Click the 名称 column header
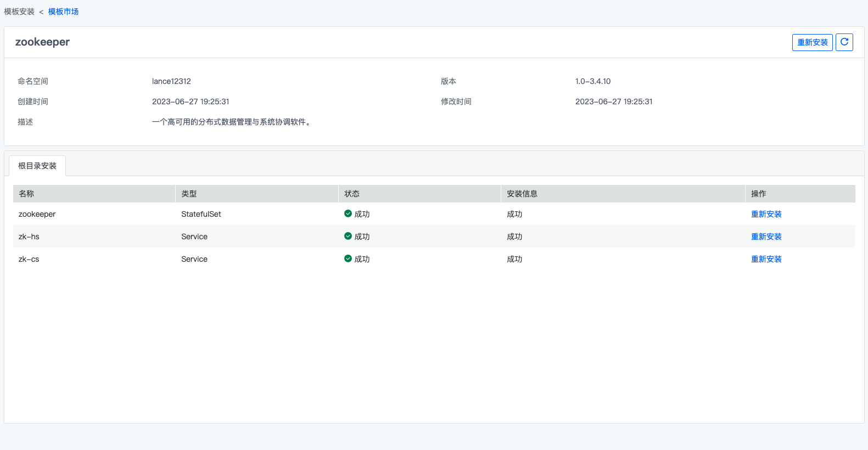This screenshot has width=868, height=450. point(94,194)
